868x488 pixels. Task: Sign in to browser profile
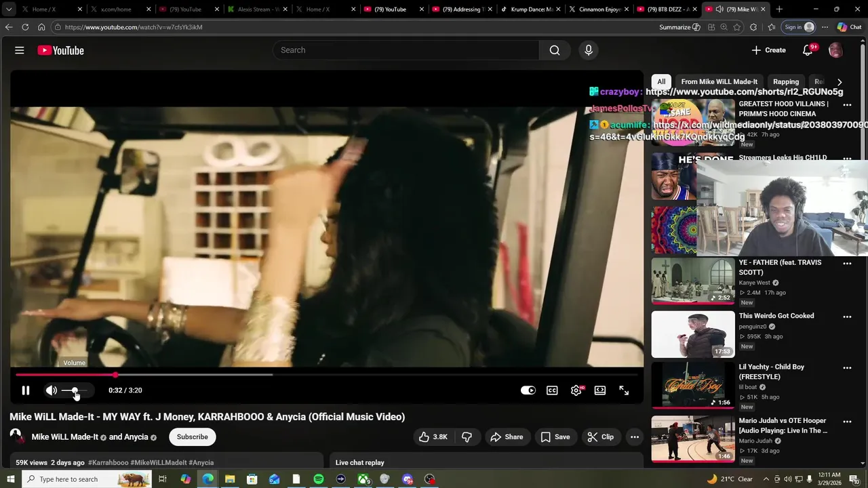pyautogui.click(x=799, y=27)
